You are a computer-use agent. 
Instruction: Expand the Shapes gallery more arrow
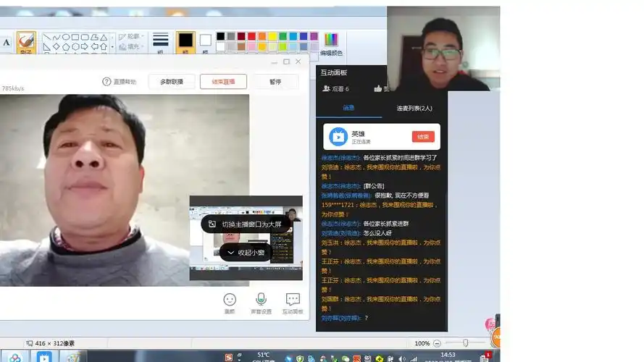click(112, 47)
